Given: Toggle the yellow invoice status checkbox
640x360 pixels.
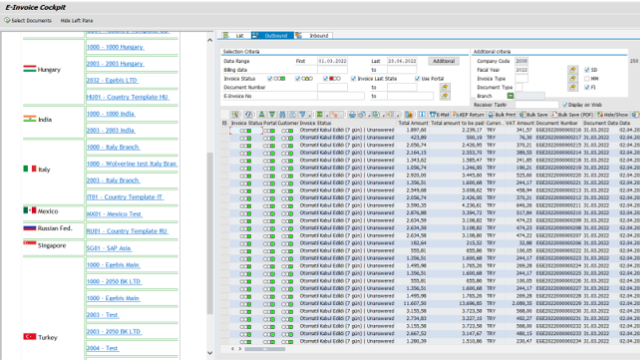Looking at the screenshot, I should click(x=298, y=78).
